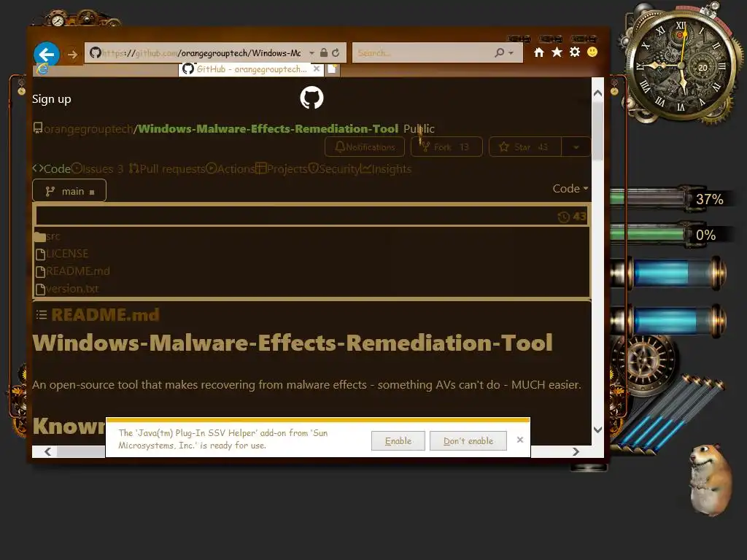The height and width of the screenshot is (560, 747).
Task: Click the horizontal scrollbar left arrow
Action: click(47, 451)
